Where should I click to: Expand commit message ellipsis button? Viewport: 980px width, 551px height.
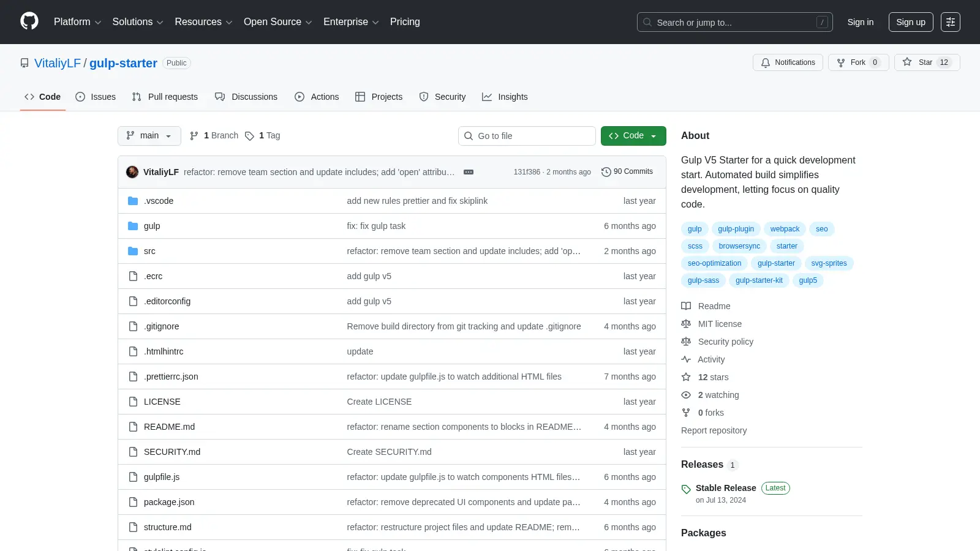tap(469, 172)
